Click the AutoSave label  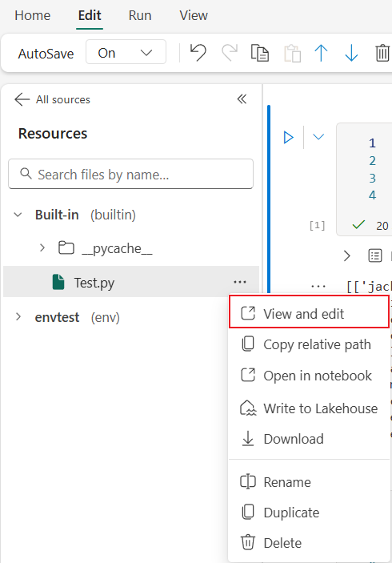click(46, 54)
